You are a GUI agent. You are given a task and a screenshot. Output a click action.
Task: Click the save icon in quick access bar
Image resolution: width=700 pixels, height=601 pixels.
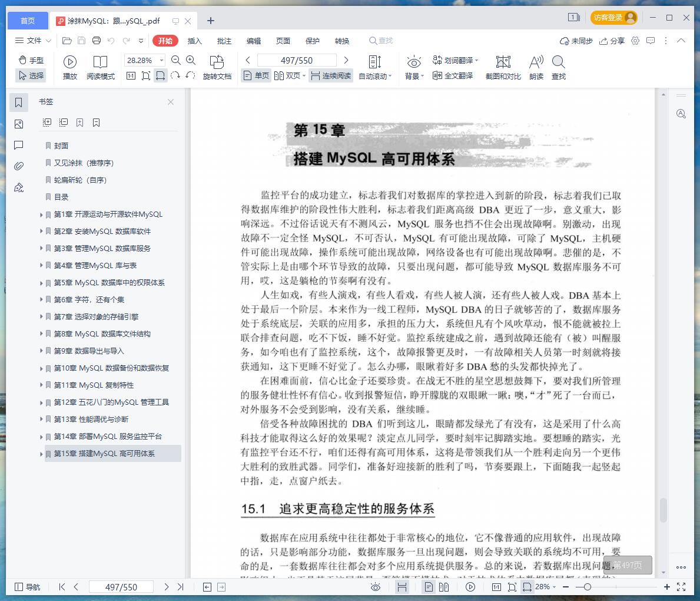pos(82,41)
